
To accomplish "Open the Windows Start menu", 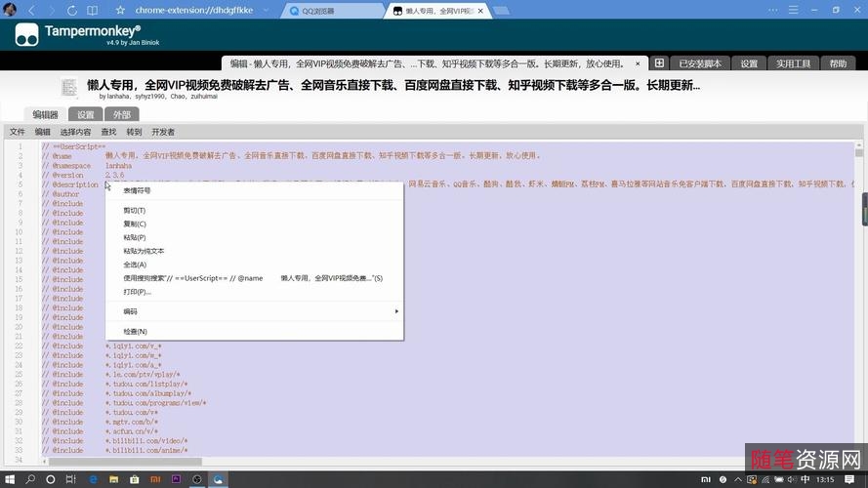I will pyautogui.click(x=10, y=479).
